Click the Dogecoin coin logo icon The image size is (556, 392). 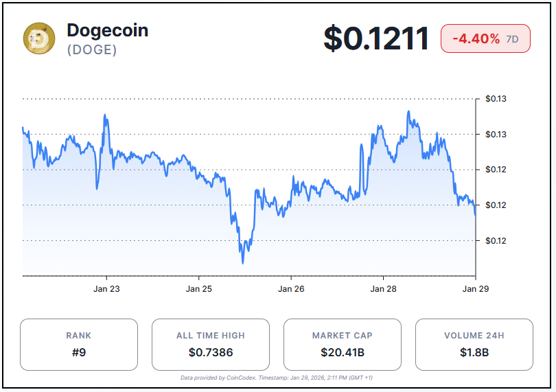pos(39,38)
